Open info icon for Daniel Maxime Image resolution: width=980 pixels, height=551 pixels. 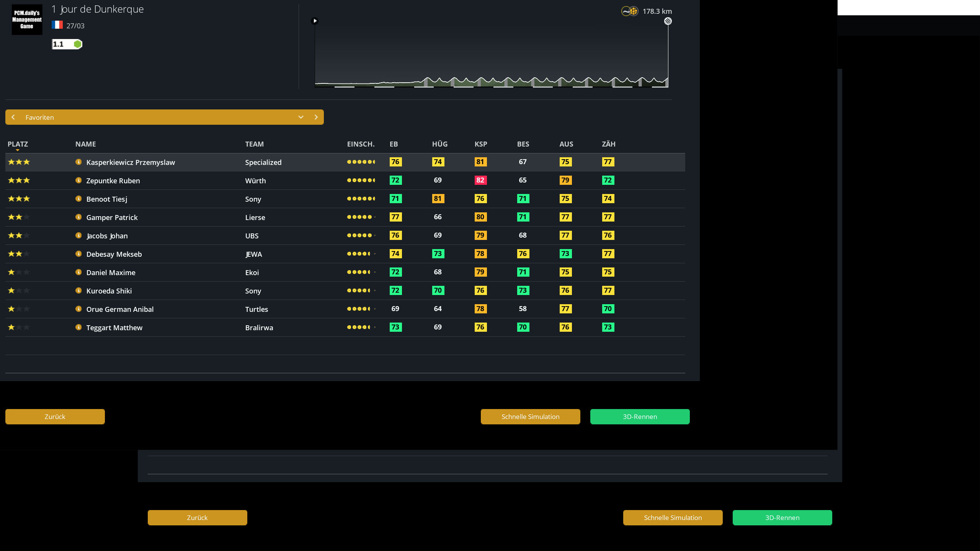click(78, 272)
